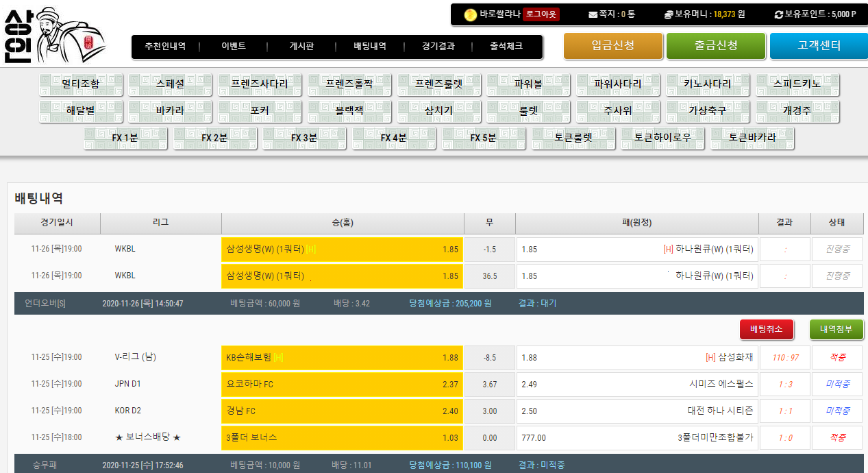The width and height of the screenshot is (868, 473).
Task: Select the 파워볼 game category
Action: pos(528,84)
